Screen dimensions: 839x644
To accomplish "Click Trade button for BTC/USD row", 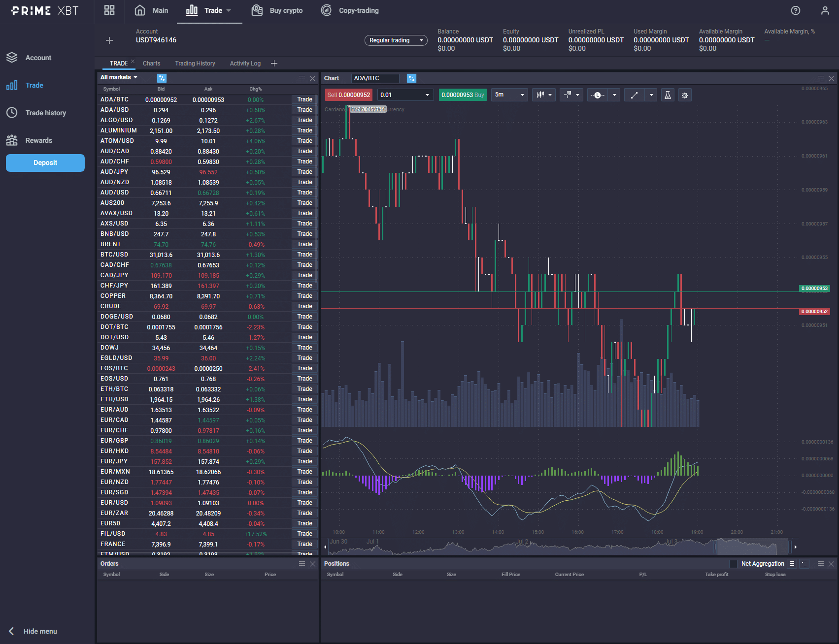I will click(x=304, y=255).
